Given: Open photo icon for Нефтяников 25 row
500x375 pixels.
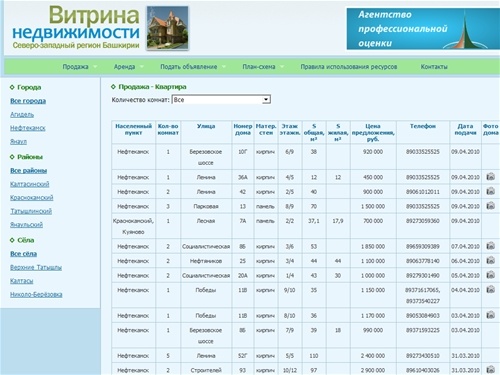Looking at the screenshot, I should pos(490,260).
